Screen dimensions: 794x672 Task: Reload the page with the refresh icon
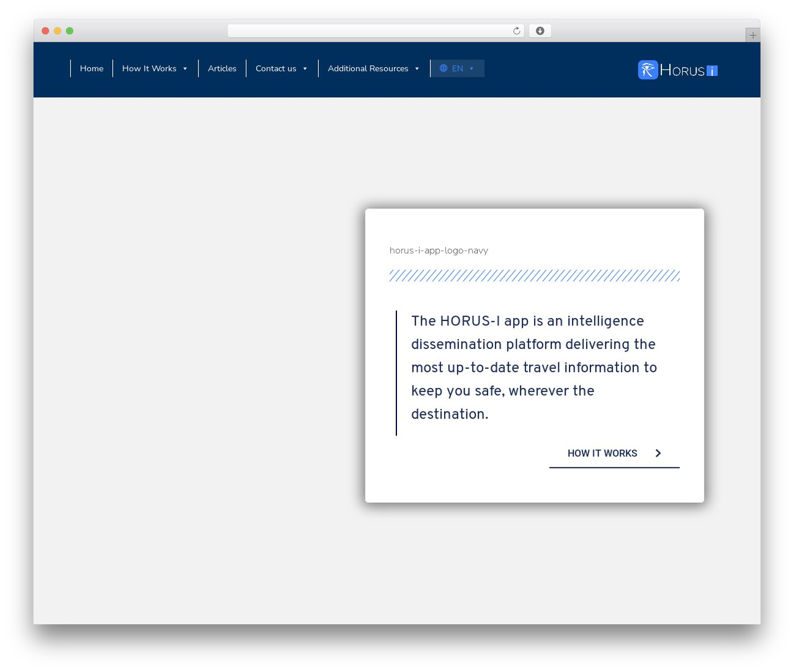(x=517, y=31)
